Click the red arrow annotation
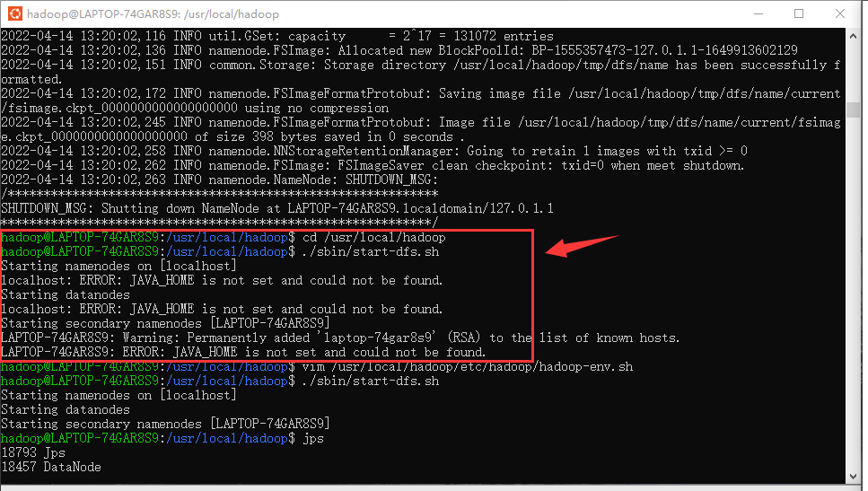This screenshot has width=868, height=491. pyautogui.click(x=583, y=245)
